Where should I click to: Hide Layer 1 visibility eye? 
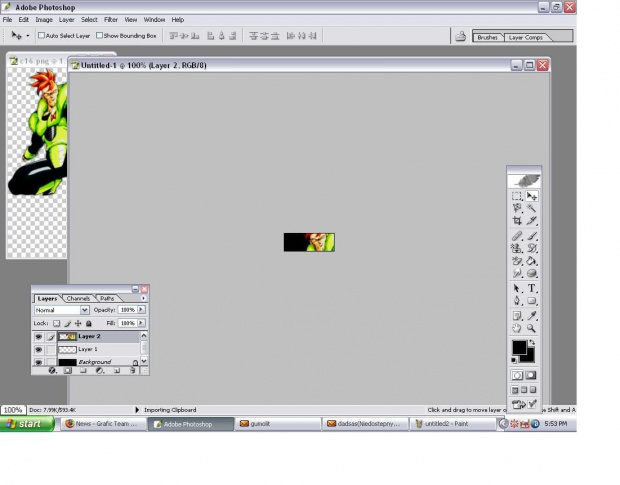[38, 350]
